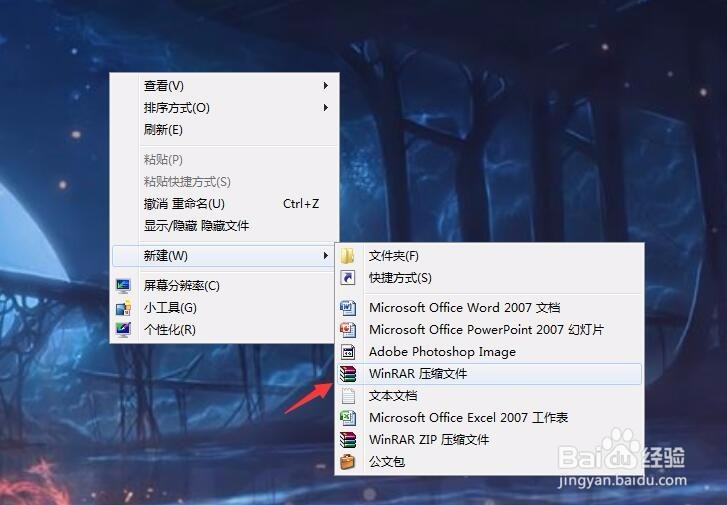This screenshot has width=727, height=505.
Task: Open the 查看(V) menu entry
Action: (224, 86)
